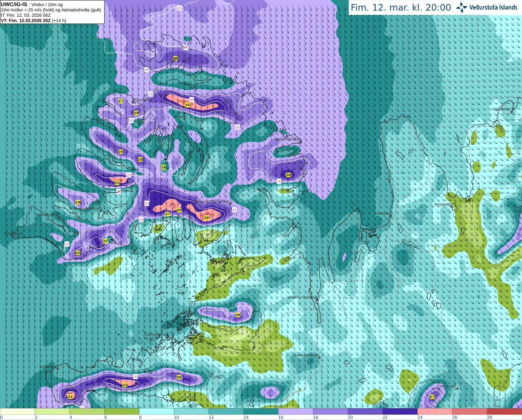Click the 14–16 m/s dark teal legend swatch
This screenshot has height=420, width=522.
[x=261, y=411]
